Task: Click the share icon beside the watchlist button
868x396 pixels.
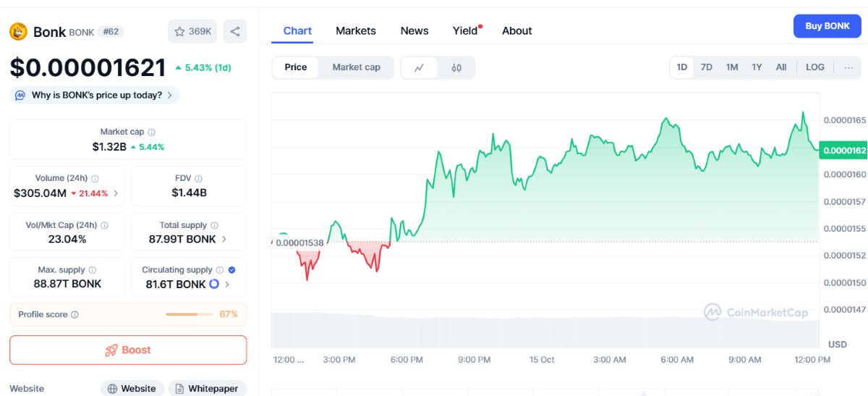Action: (x=235, y=32)
